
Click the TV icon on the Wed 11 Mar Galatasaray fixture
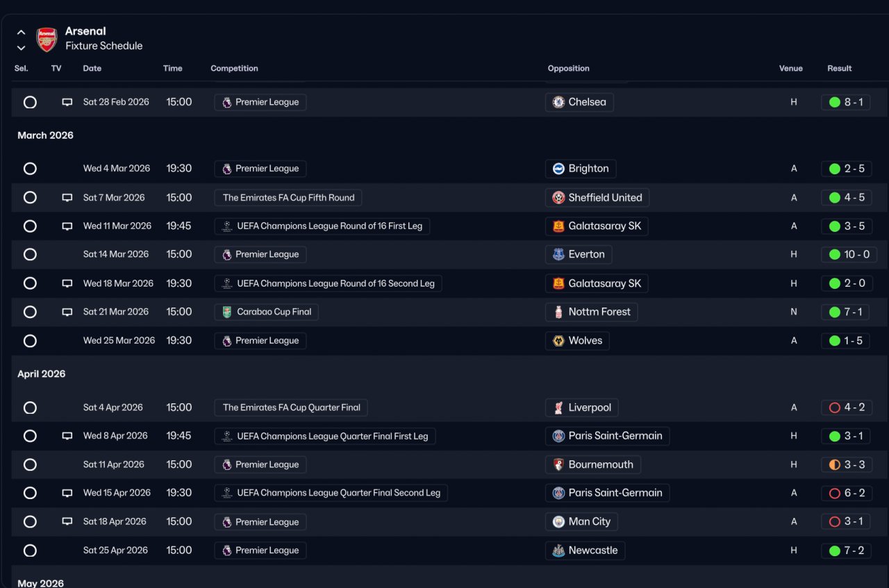coord(67,226)
